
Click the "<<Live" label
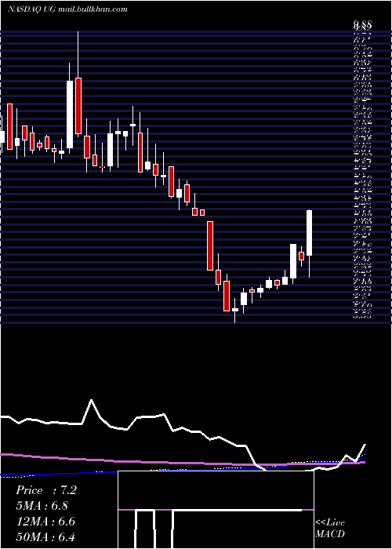click(330, 523)
